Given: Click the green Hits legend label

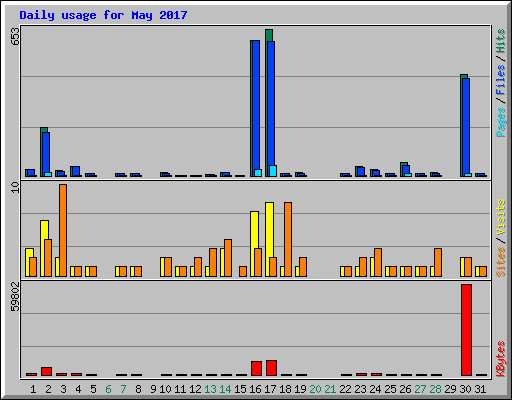Looking at the screenshot, I should 501,41.
